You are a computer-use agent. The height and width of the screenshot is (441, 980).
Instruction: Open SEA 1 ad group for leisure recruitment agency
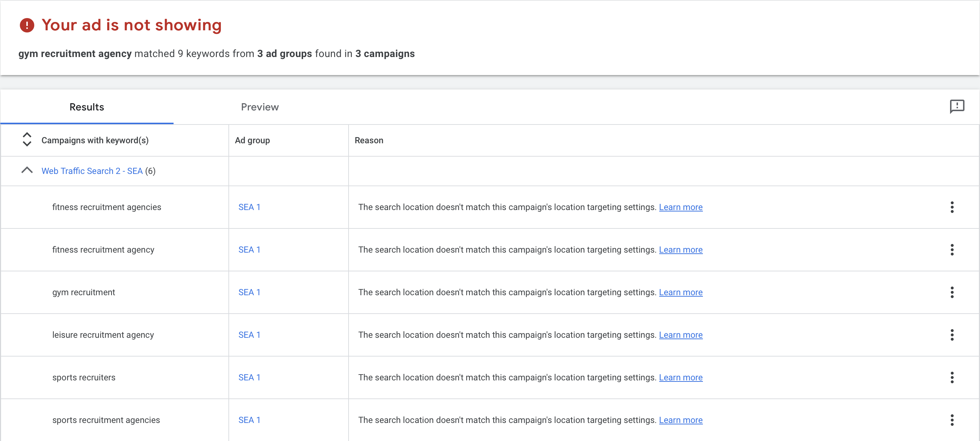tap(249, 335)
